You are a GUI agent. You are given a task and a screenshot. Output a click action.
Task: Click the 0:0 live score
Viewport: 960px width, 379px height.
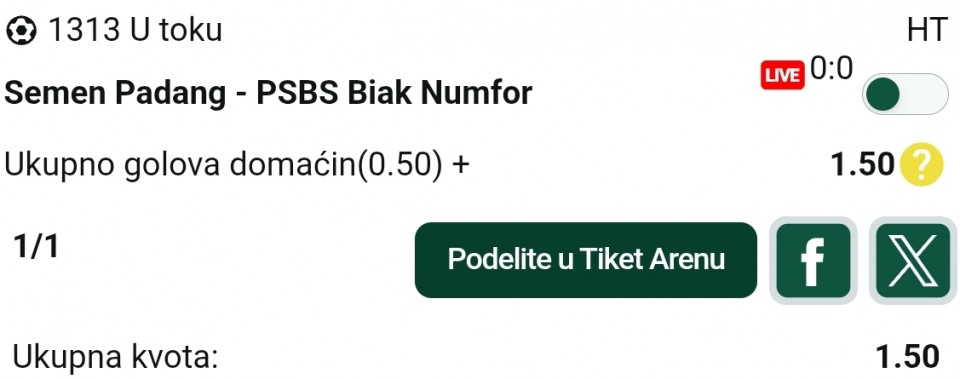pos(831,69)
